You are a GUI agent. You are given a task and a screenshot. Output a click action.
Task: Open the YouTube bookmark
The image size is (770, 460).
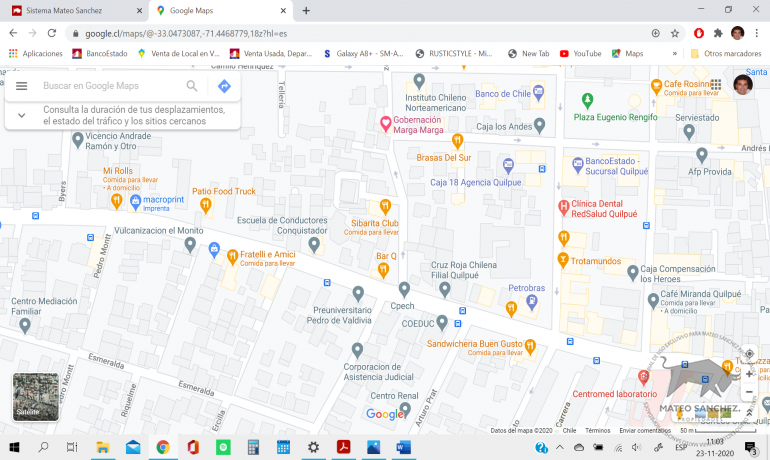pos(580,54)
